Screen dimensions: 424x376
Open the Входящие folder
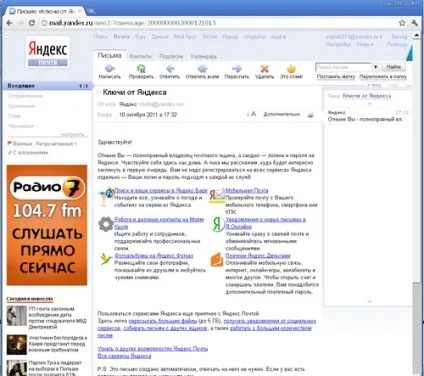48,86
